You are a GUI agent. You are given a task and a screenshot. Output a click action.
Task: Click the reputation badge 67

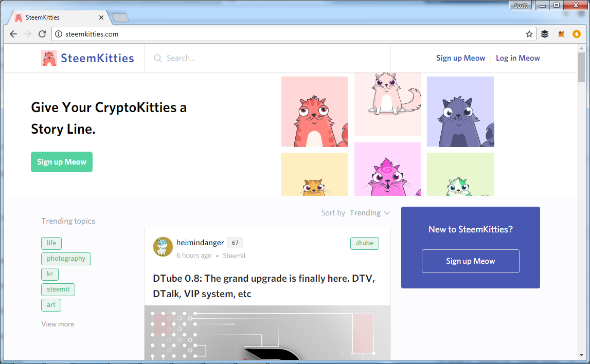click(235, 243)
